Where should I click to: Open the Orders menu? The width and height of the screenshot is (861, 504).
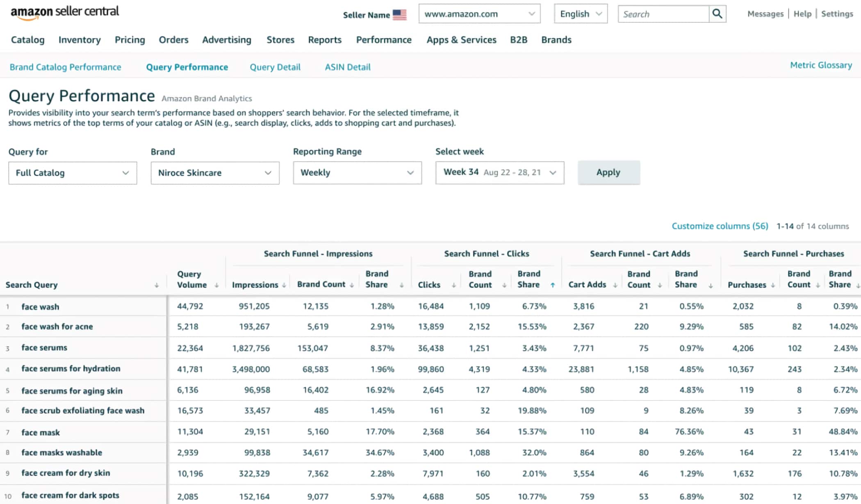pyautogui.click(x=173, y=40)
